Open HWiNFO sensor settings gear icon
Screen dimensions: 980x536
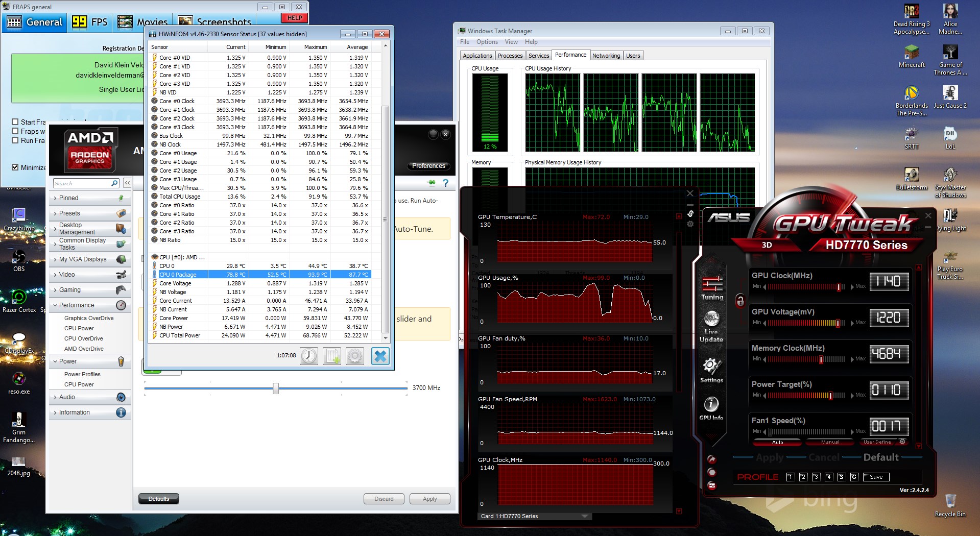(355, 356)
